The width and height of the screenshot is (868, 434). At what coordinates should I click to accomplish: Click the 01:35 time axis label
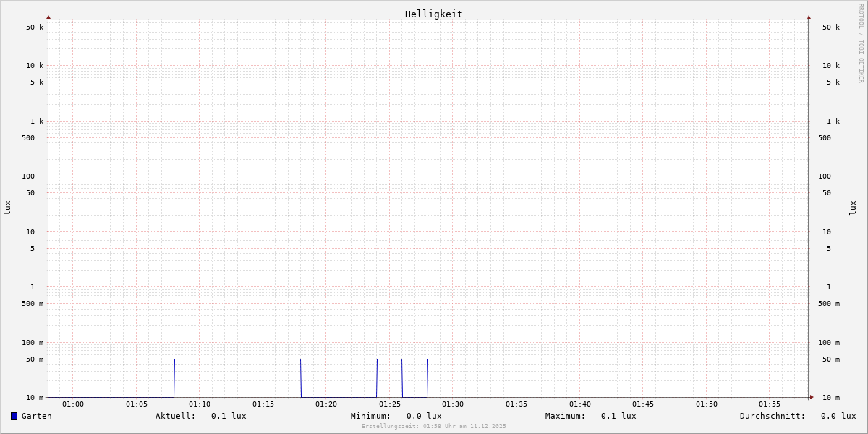tap(516, 404)
